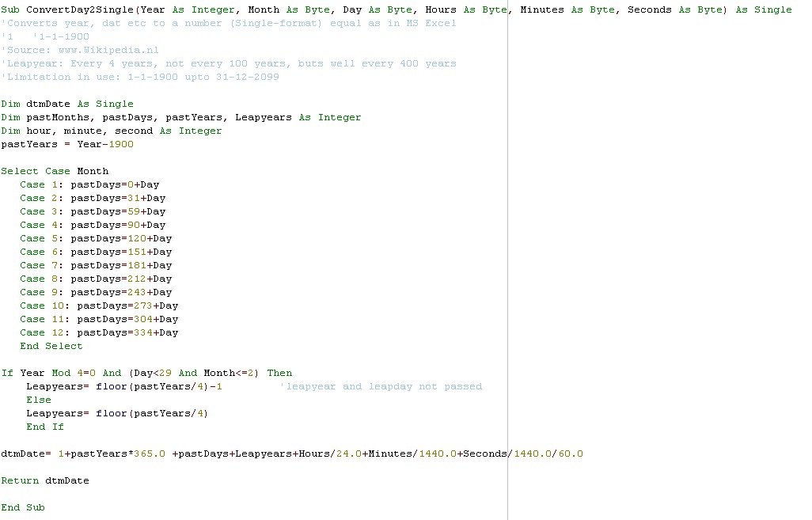Click the 'Case 1: pastDays=0+Day' line
Viewport: 812px width, 520px height.
89,184
